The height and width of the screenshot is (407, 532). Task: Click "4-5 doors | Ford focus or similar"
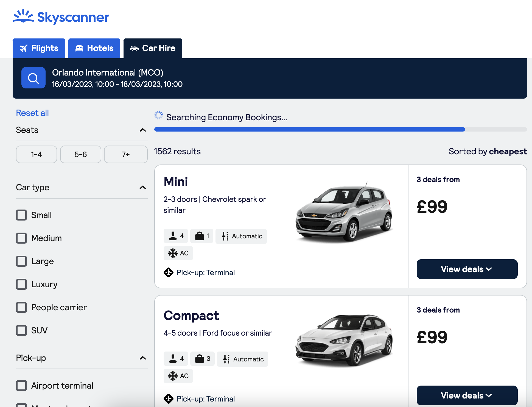coord(218,333)
